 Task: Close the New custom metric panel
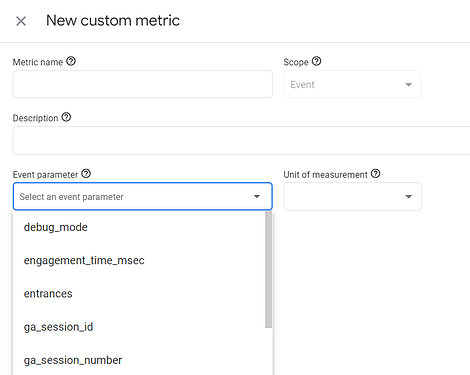(21, 21)
